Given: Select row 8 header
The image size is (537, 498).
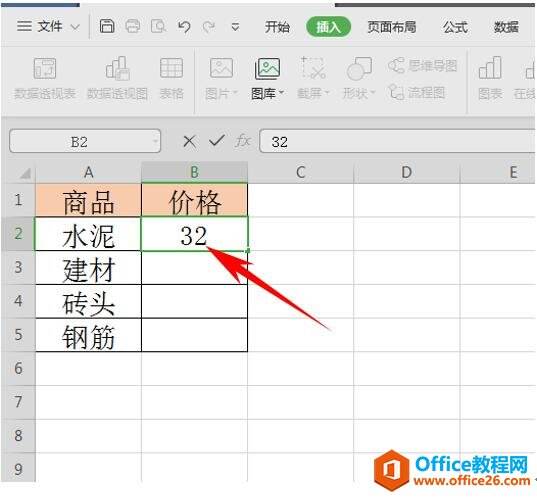Looking at the screenshot, I should coord(18,436).
